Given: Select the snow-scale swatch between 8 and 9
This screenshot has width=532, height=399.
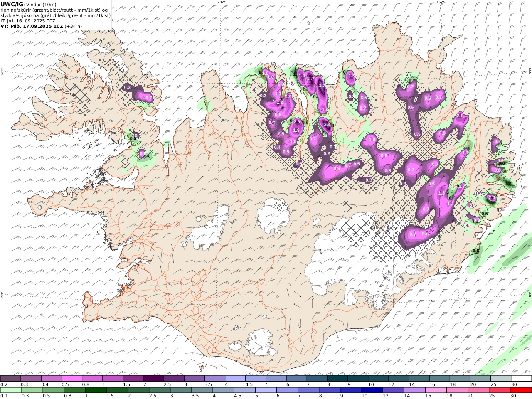Looking at the screenshot, I should pyautogui.click(x=337, y=378).
